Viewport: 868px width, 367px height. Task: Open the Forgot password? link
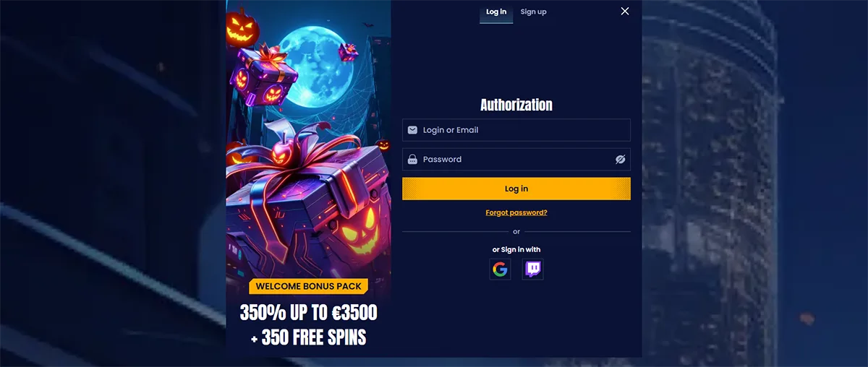[x=516, y=212]
